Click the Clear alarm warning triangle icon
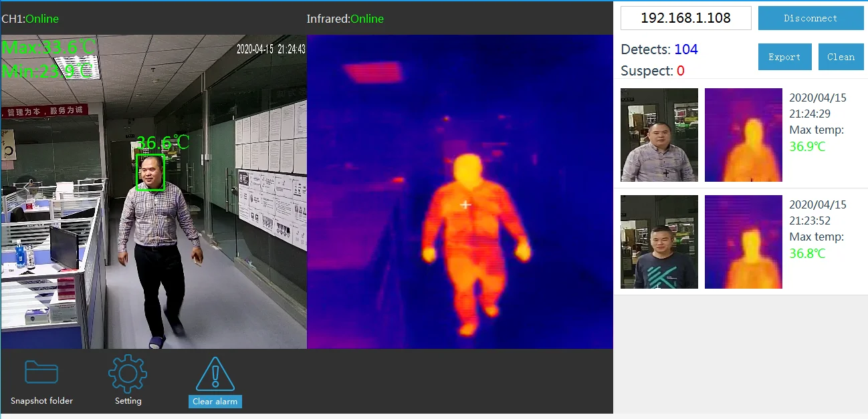 tap(215, 374)
